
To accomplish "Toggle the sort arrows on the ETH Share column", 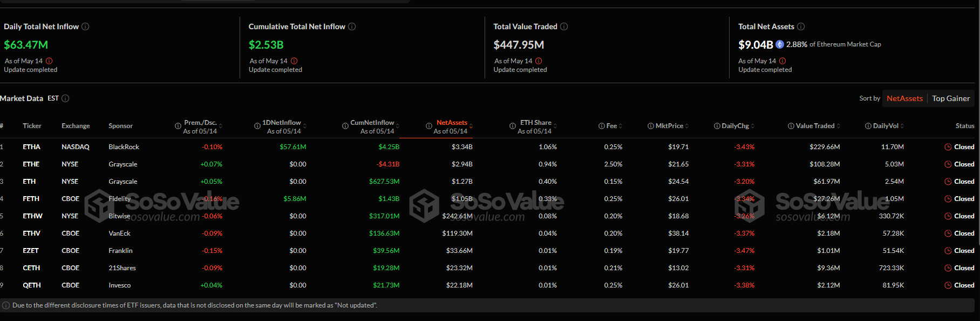I will point(555,126).
